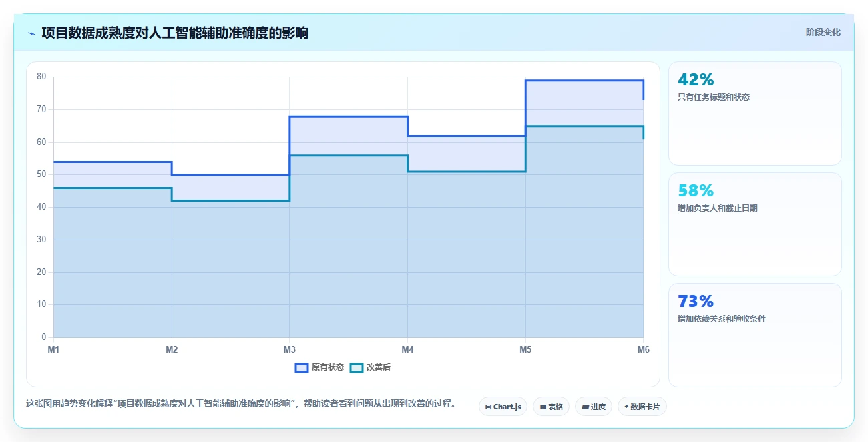
Task: Open the 42% stat card
Action: [x=754, y=114]
